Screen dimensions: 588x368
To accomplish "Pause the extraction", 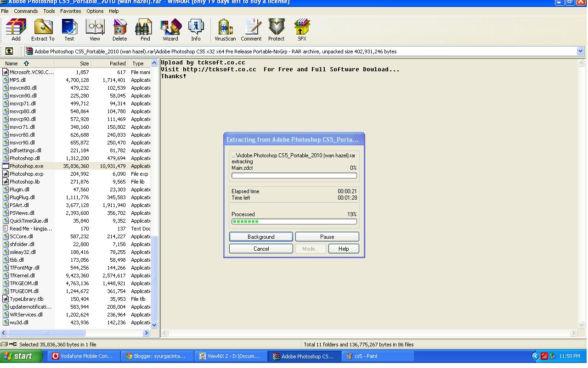I will pyautogui.click(x=327, y=236).
